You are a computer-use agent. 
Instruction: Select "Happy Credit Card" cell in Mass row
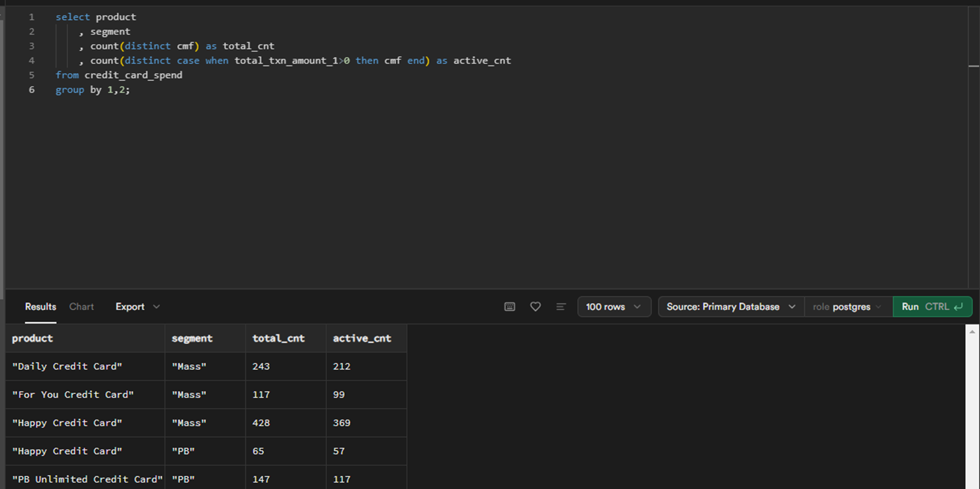(85, 423)
